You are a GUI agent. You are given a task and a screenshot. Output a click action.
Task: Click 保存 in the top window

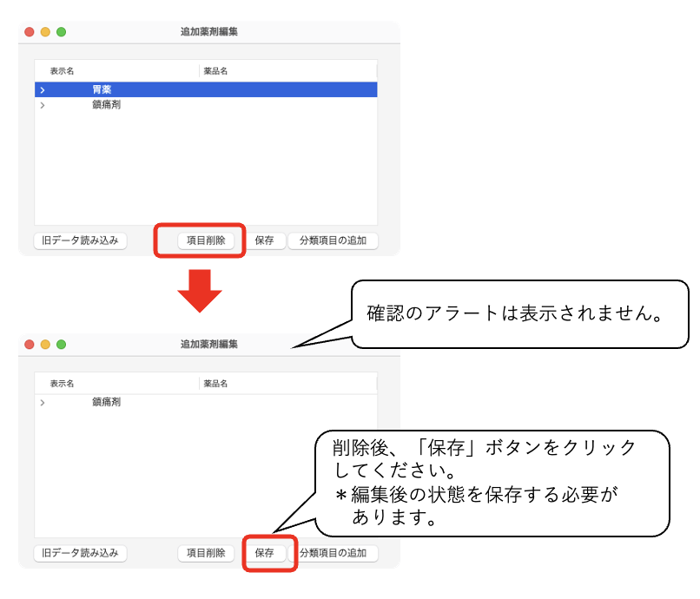click(265, 240)
